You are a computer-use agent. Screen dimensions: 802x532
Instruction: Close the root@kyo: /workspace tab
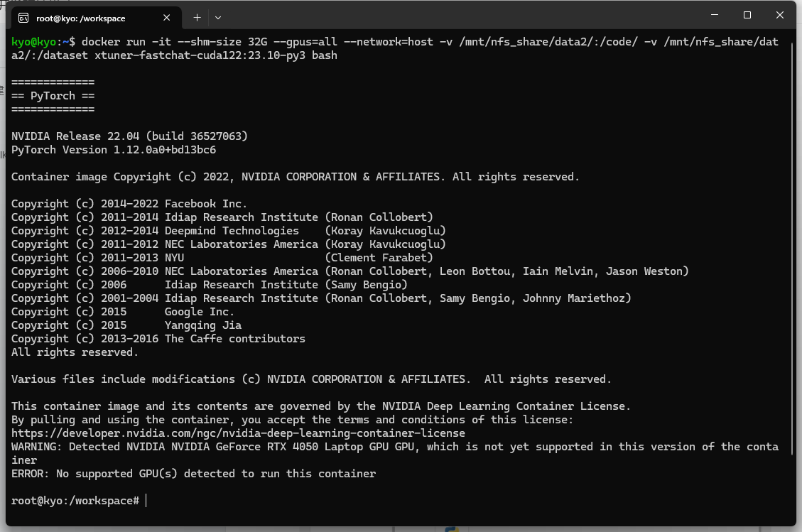point(168,18)
